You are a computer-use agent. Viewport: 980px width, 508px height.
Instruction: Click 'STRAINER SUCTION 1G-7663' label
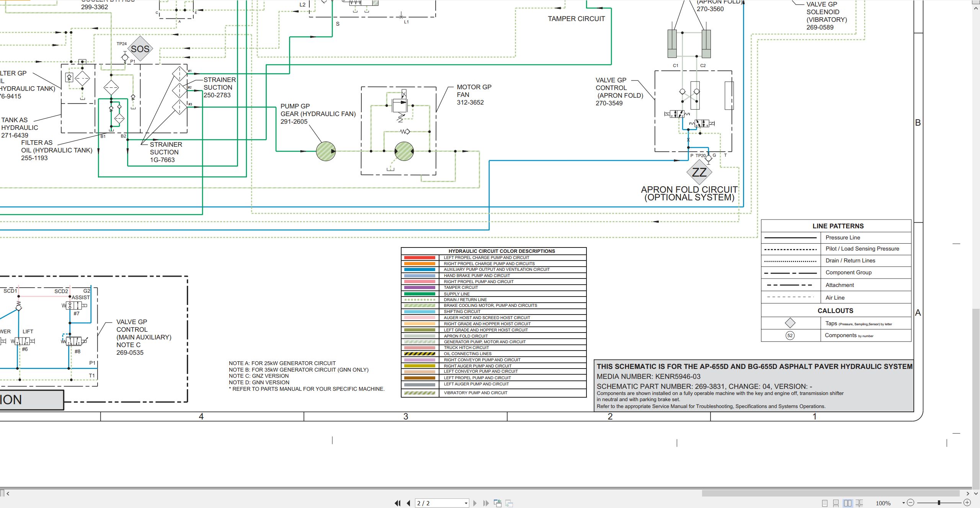[x=166, y=152]
